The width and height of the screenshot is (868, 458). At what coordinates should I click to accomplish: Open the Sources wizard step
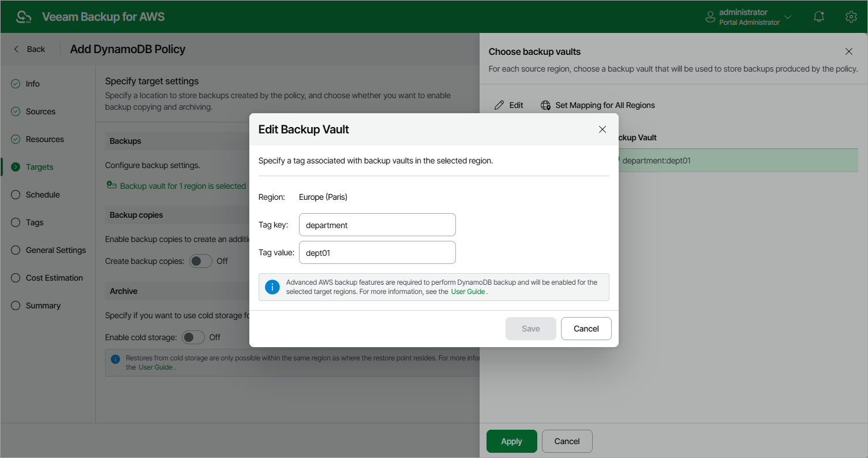tap(40, 111)
